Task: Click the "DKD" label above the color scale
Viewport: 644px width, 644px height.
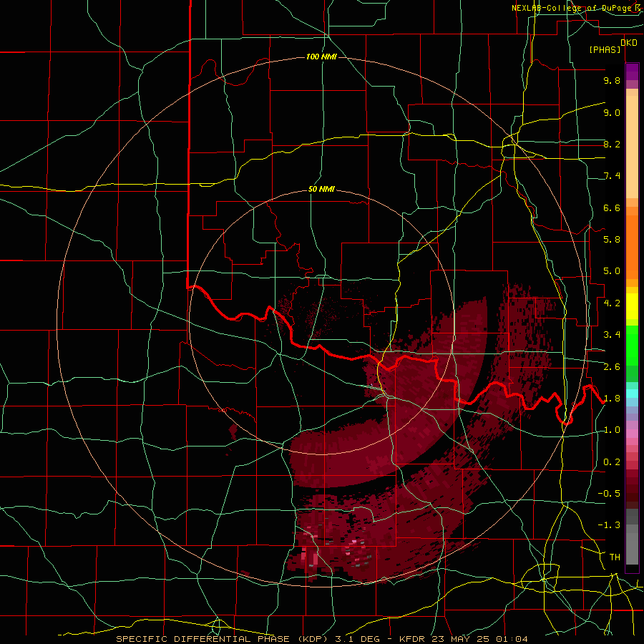Action: [629, 43]
